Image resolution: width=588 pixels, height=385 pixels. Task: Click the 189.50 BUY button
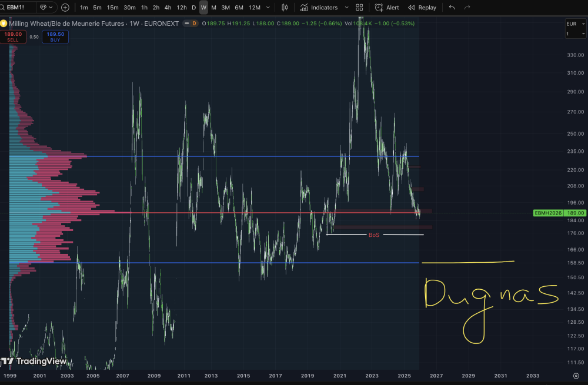(x=55, y=37)
